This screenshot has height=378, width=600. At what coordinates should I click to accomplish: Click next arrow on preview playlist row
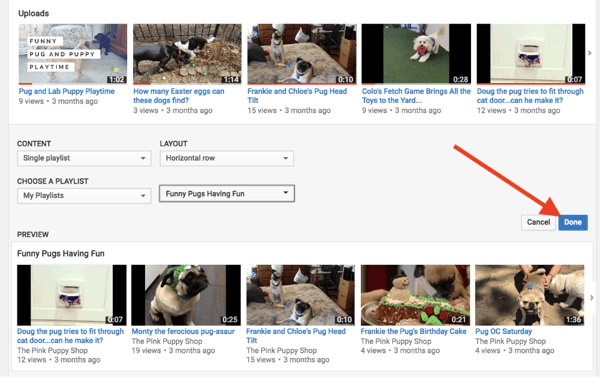[x=592, y=297]
